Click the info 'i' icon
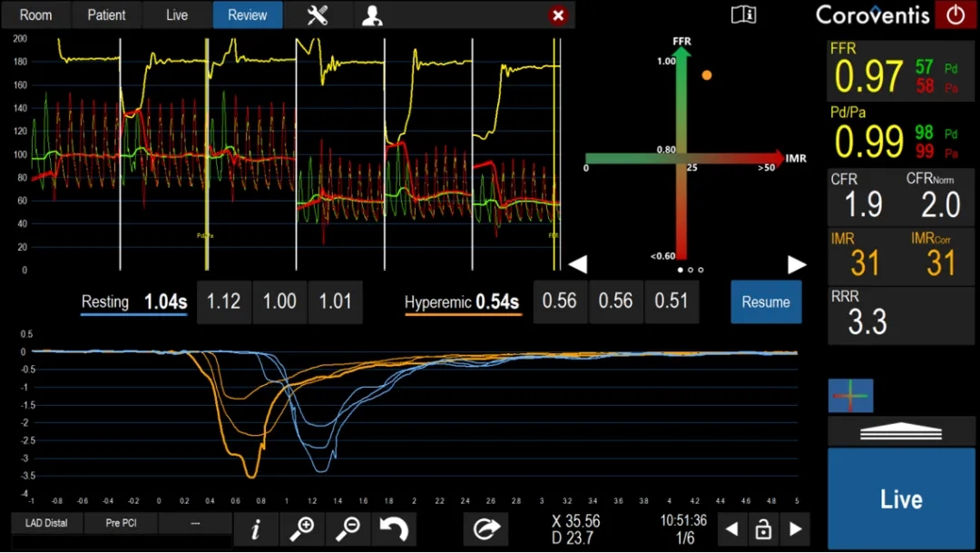 point(256,529)
